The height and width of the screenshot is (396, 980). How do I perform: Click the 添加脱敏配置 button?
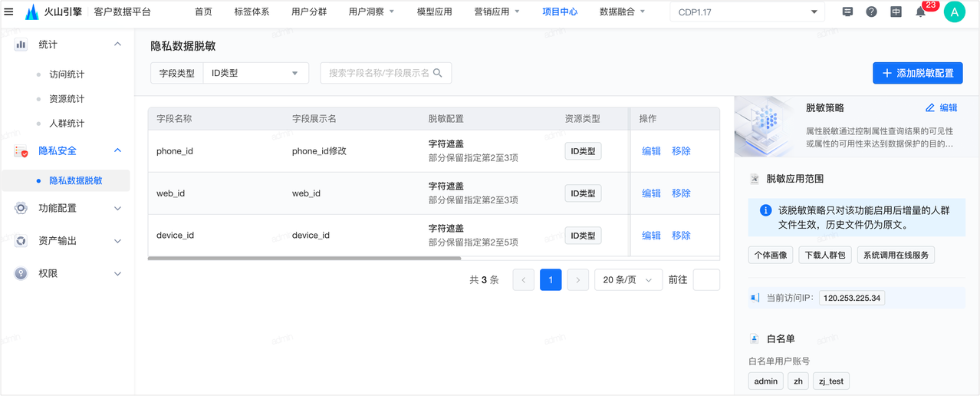tap(917, 73)
